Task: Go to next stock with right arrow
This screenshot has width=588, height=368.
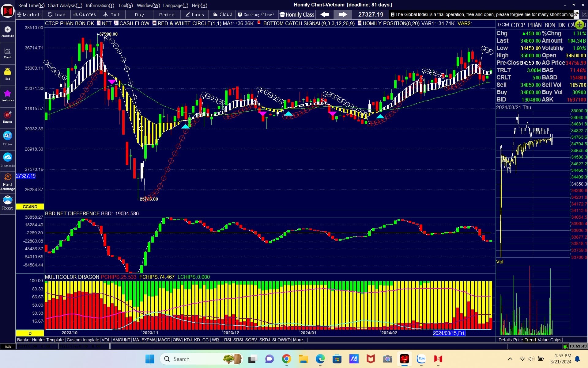Action: [x=343, y=14]
